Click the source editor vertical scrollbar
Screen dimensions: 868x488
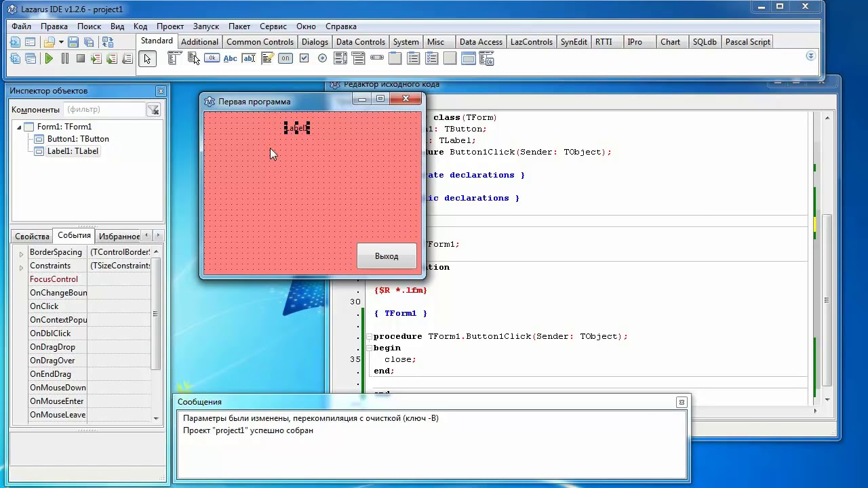click(x=827, y=258)
